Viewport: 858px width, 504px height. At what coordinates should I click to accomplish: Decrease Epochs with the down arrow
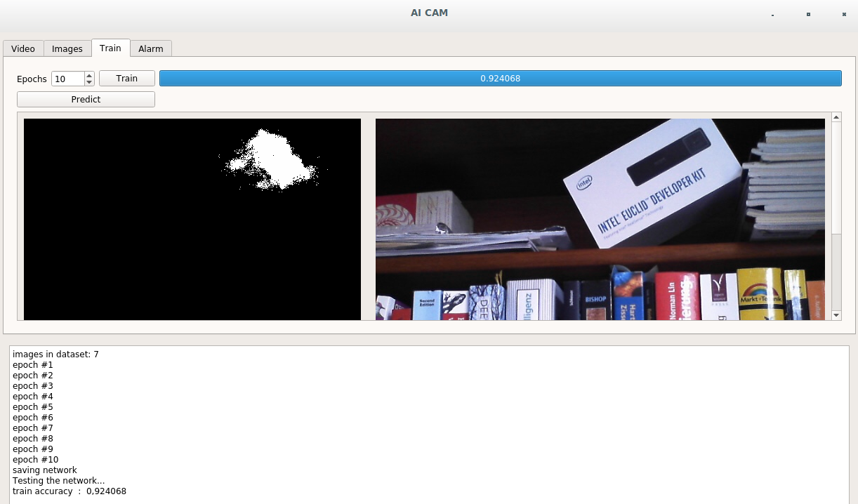click(x=89, y=82)
